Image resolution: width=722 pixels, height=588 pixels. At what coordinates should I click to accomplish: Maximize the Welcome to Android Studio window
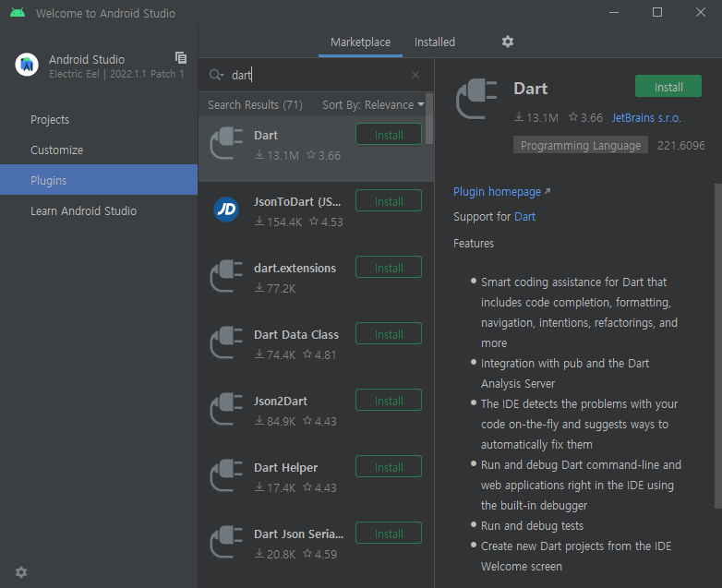[x=657, y=12]
